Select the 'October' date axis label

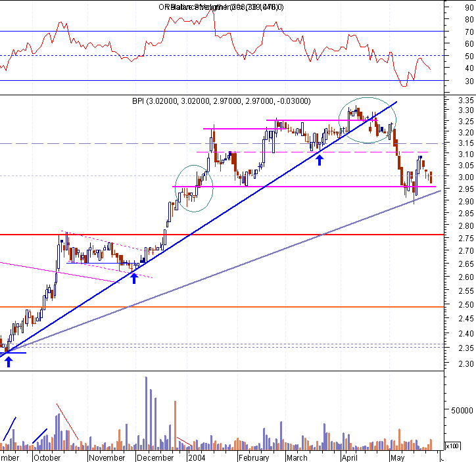tap(47, 457)
